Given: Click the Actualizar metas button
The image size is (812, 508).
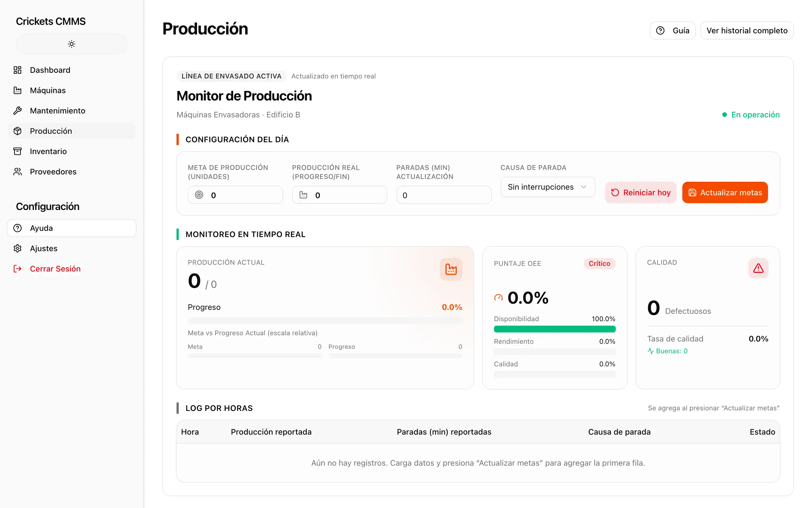Looking at the screenshot, I should [725, 192].
